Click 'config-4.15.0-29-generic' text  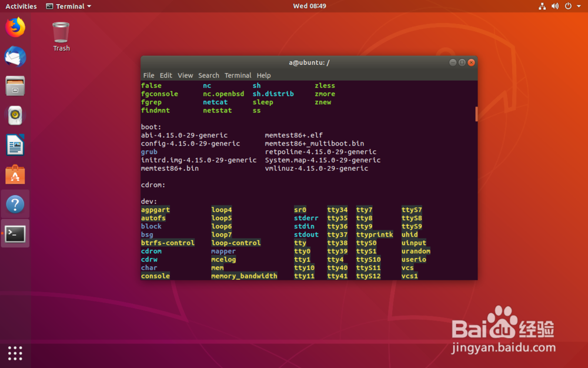(x=191, y=144)
